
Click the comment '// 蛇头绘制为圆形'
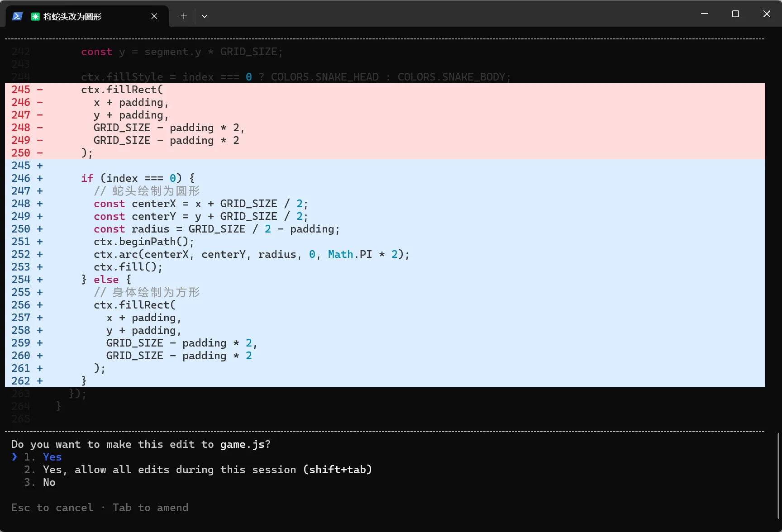(x=147, y=191)
